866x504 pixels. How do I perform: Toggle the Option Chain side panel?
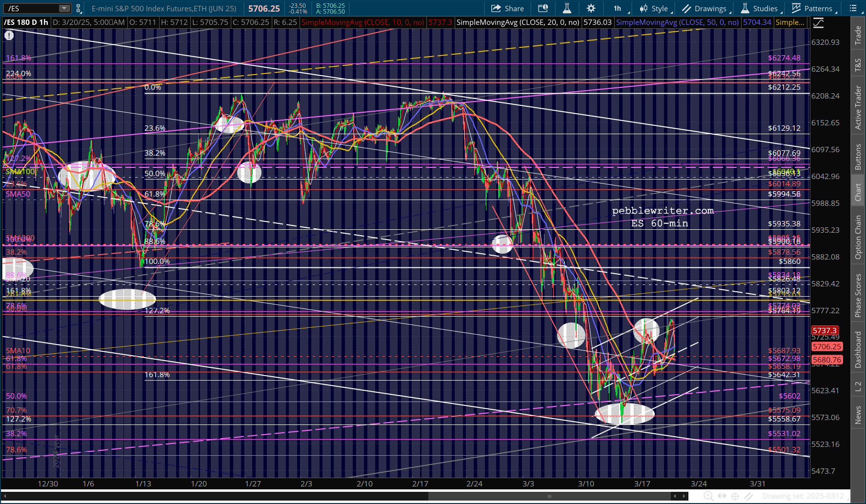(x=858, y=237)
